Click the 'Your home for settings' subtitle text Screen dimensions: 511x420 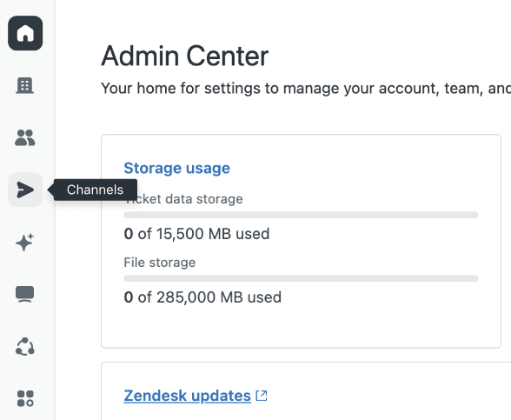(x=306, y=89)
